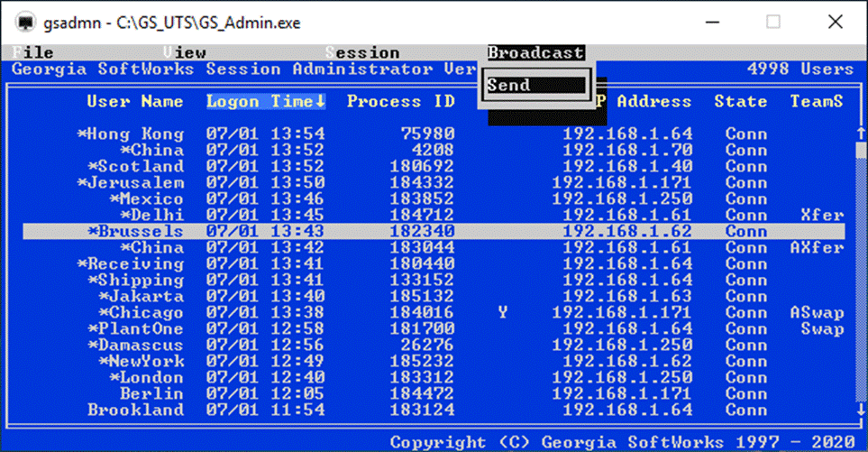This screenshot has width=868, height=452.
Task: Click process ID 4208
Action: tap(433, 150)
